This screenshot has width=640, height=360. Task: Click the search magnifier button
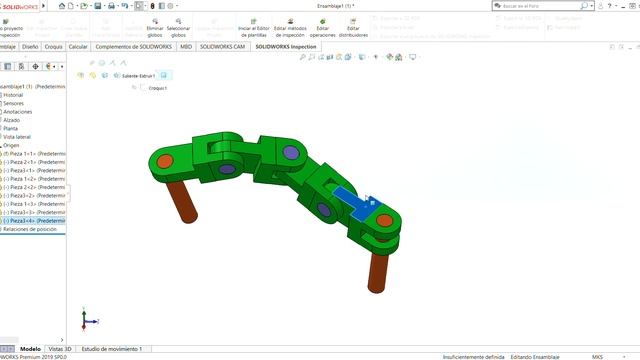tap(584, 6)
